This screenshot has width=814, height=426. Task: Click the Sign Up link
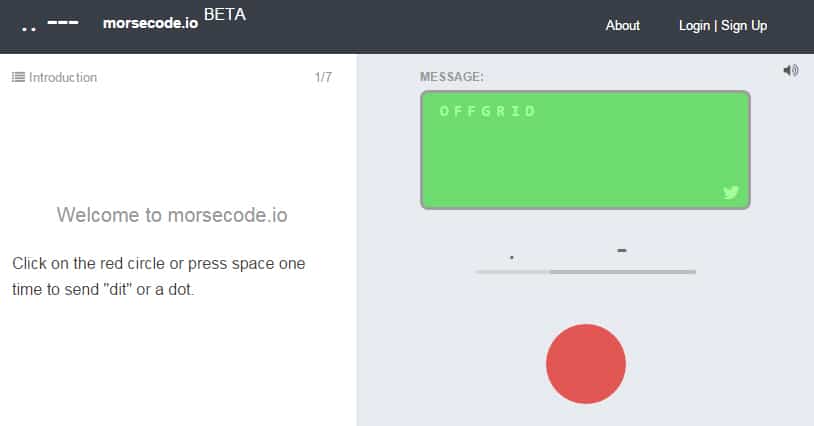tap(745, 25)
